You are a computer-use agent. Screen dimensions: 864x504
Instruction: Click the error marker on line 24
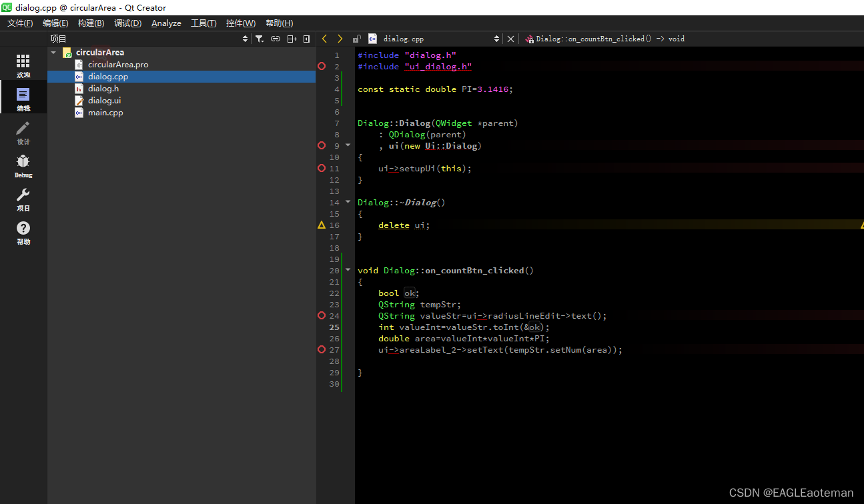pos(322,316)
